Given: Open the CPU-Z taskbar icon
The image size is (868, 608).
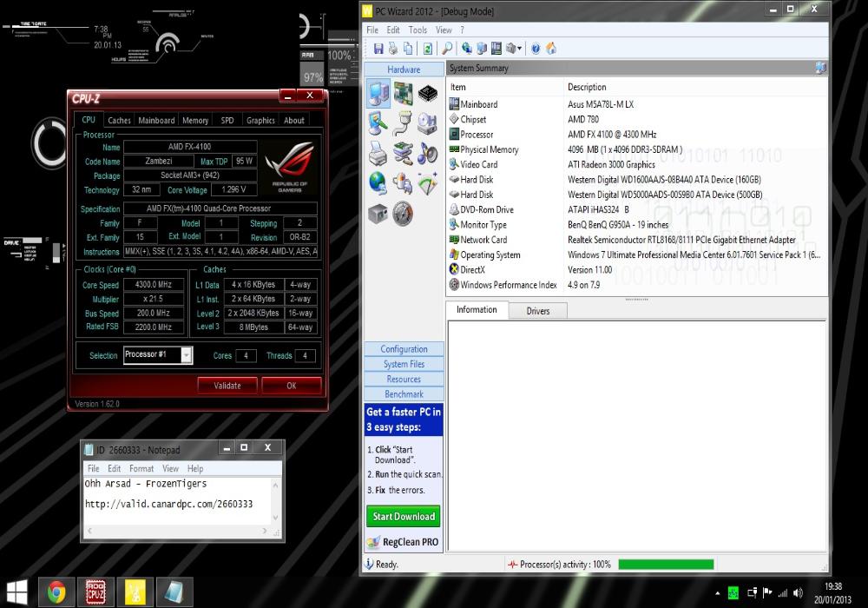Looking at the screenshot, I should 95,592.
